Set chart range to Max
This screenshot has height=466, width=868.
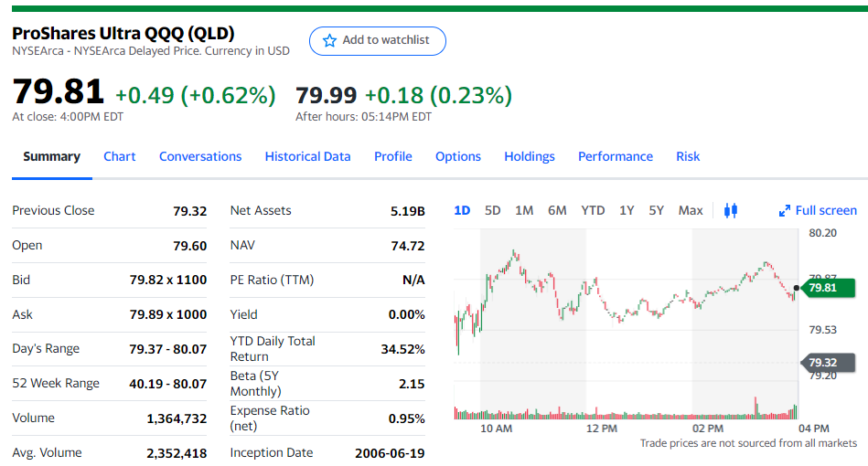pyautogui.click(x=691, y=210)
